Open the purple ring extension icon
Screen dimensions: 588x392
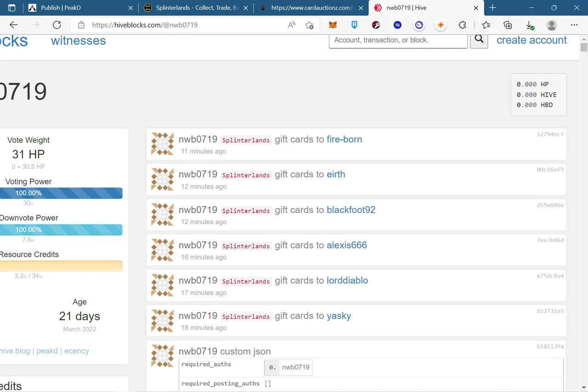419,25
